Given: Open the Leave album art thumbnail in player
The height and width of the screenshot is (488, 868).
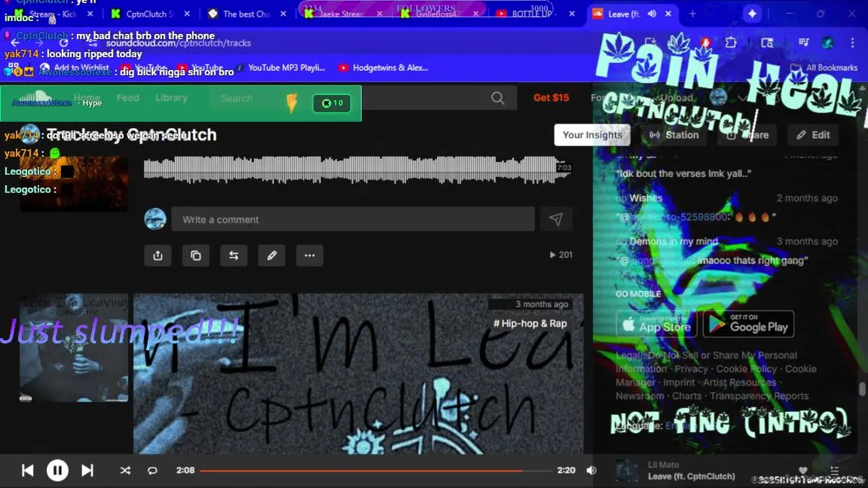Looking at the screenshot, I should (x=627, y=470).
